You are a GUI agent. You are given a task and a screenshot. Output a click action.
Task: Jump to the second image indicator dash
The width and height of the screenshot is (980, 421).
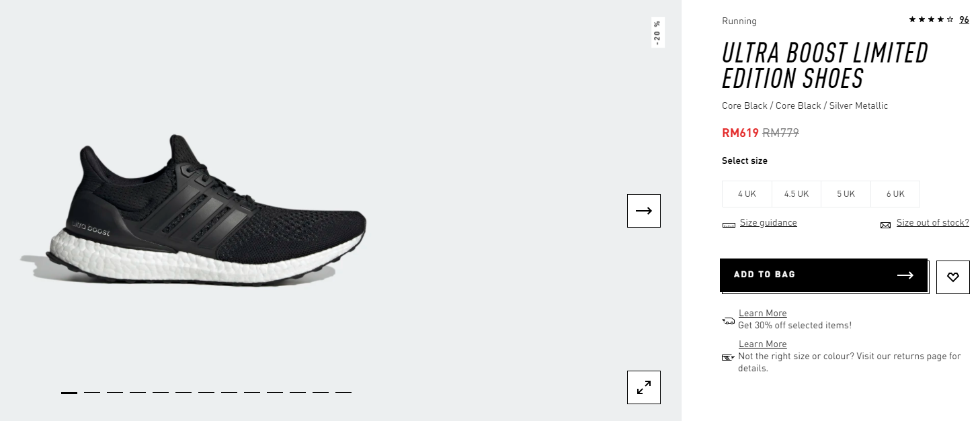point(92,392)
